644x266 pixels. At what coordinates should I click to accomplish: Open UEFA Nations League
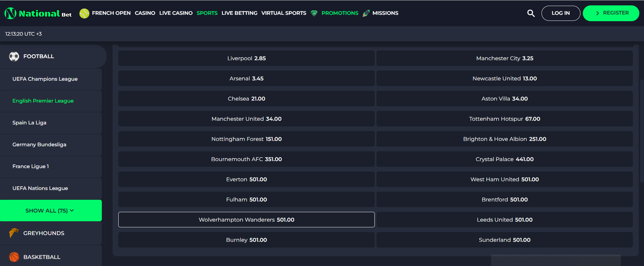pyautogui.click(x=51, y=188)
